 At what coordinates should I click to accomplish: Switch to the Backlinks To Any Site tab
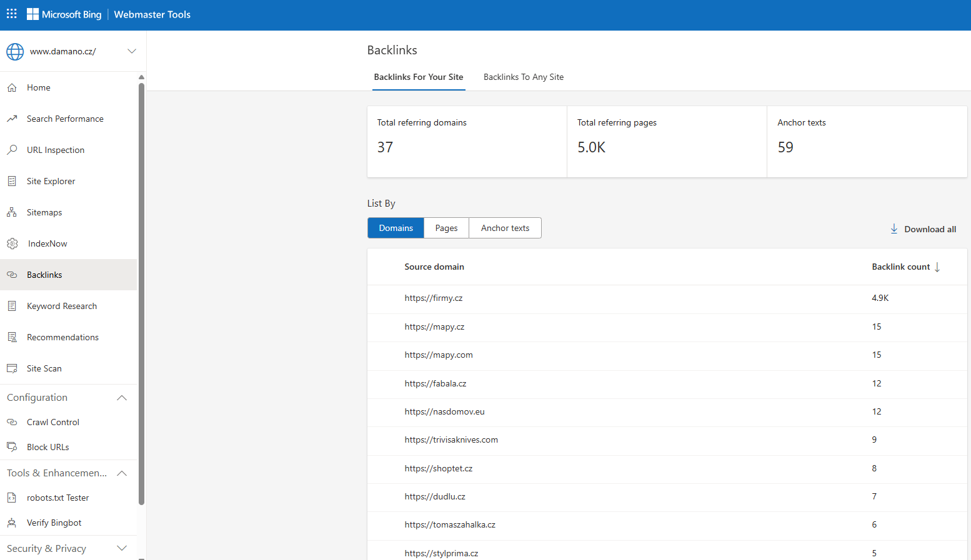(x=524, y=77)
